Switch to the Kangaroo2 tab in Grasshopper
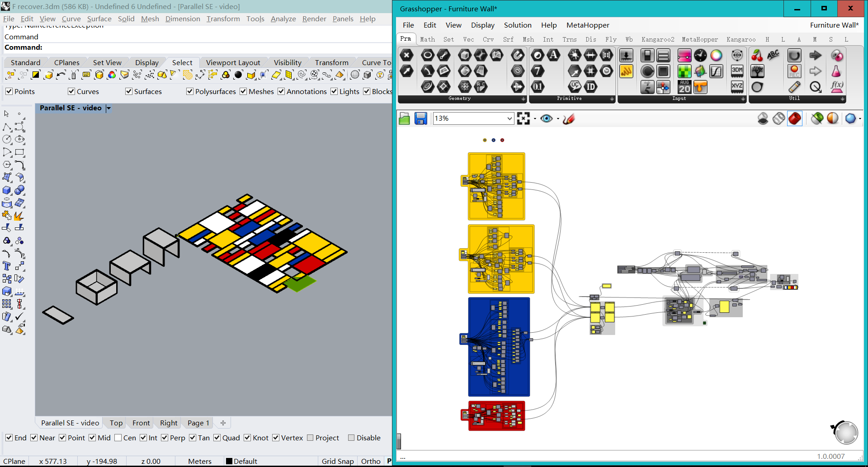This screenshot has height=467, width=868. pyautogui.click(x=658, y=39)
